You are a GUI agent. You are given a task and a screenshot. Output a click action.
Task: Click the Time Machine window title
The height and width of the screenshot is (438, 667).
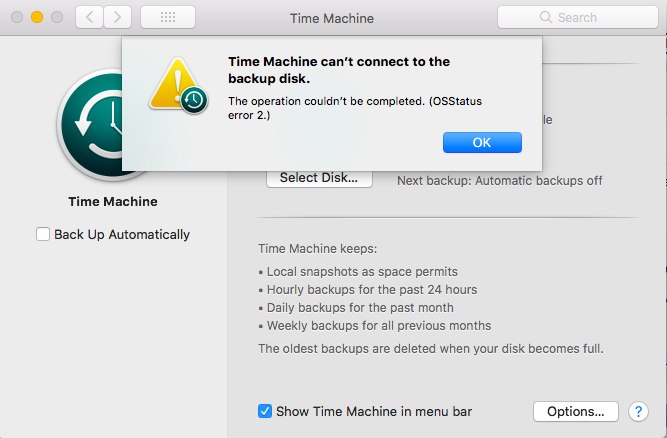pos(332,18)
